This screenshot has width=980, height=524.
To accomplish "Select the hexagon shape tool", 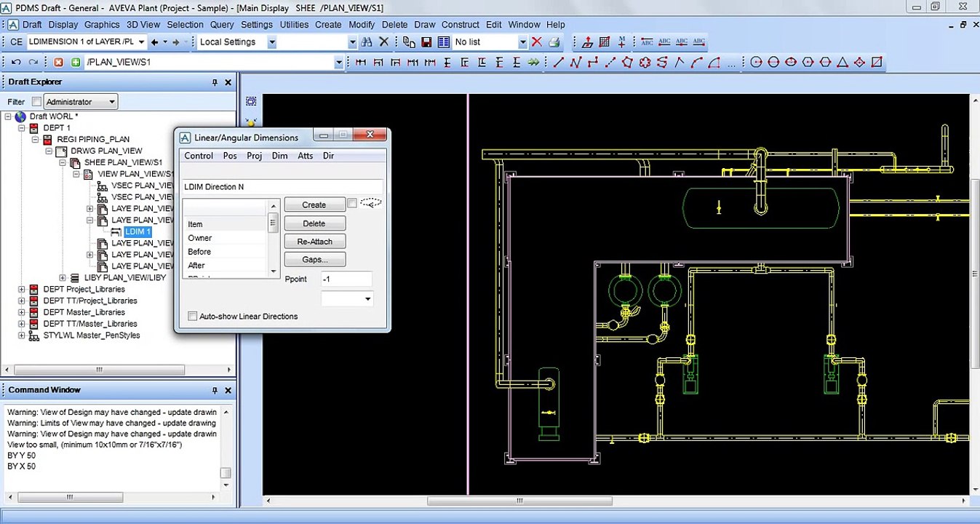I will click(x=808, y=63).
